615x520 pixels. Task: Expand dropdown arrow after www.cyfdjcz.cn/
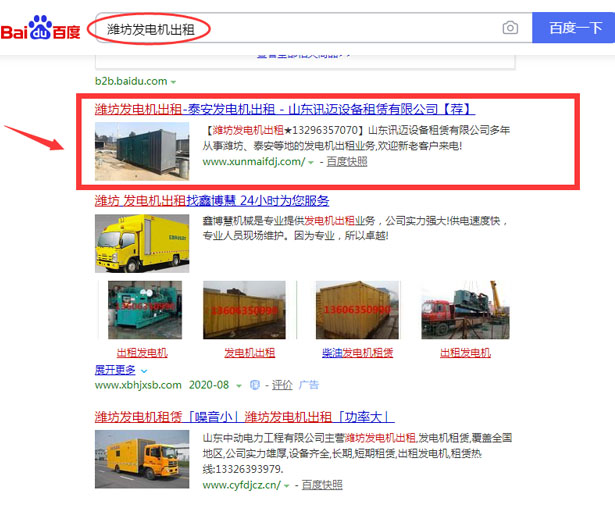287,486
